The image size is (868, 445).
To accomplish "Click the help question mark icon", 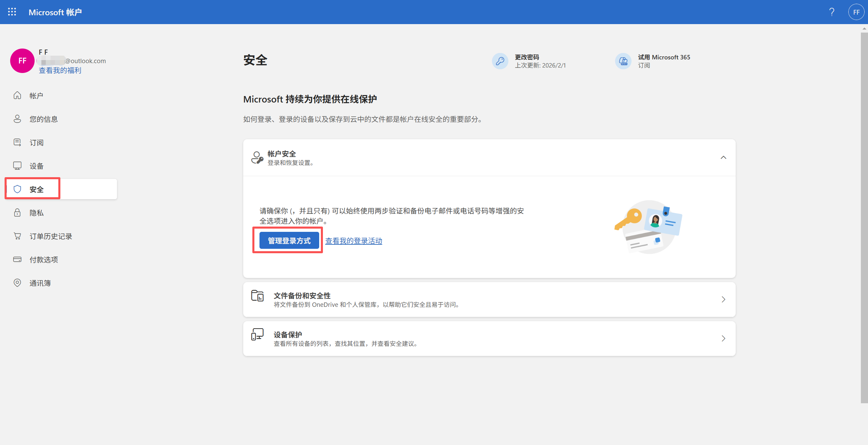I will click(x=832, y=12).
